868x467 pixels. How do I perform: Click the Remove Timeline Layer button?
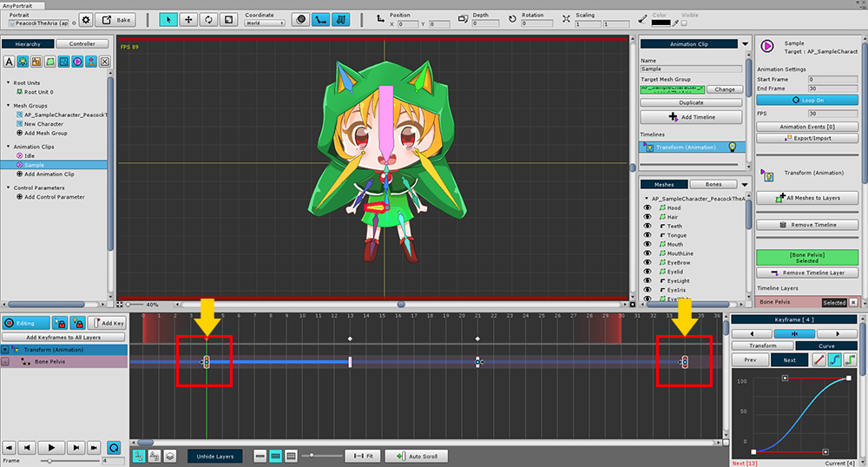click(807, 273)
